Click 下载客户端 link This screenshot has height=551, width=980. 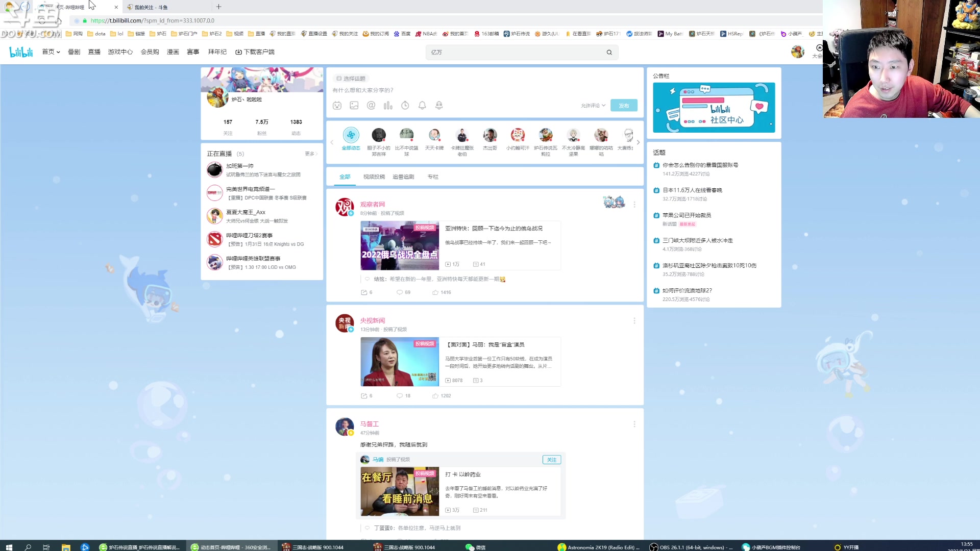[x=255, y=52]
